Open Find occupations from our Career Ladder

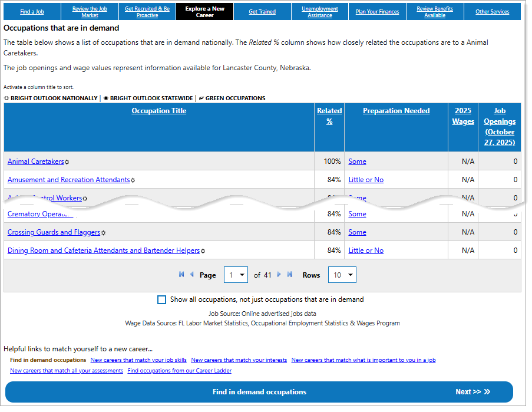click(180, 371)
